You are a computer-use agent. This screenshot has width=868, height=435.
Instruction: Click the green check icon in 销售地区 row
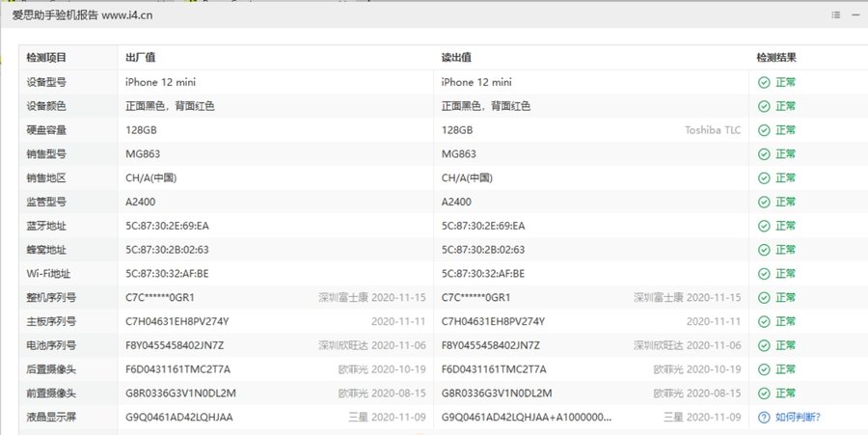point(764,178)
